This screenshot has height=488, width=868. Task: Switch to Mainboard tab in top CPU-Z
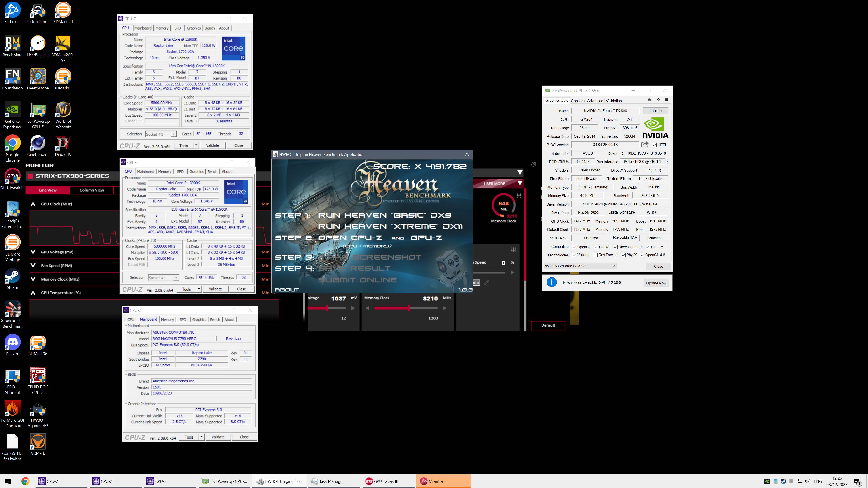[143, 28]
